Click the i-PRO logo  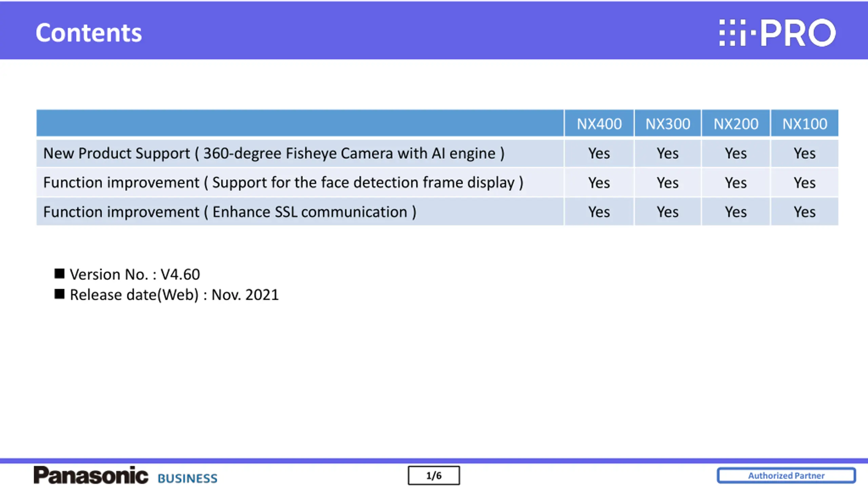pyautogui.click(x=777, y=33)
